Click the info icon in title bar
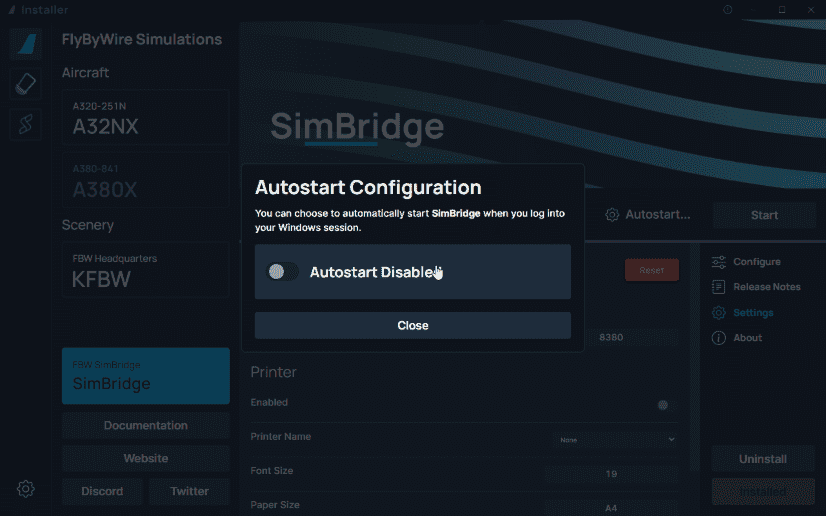The image size is (826, 516). 728,9
